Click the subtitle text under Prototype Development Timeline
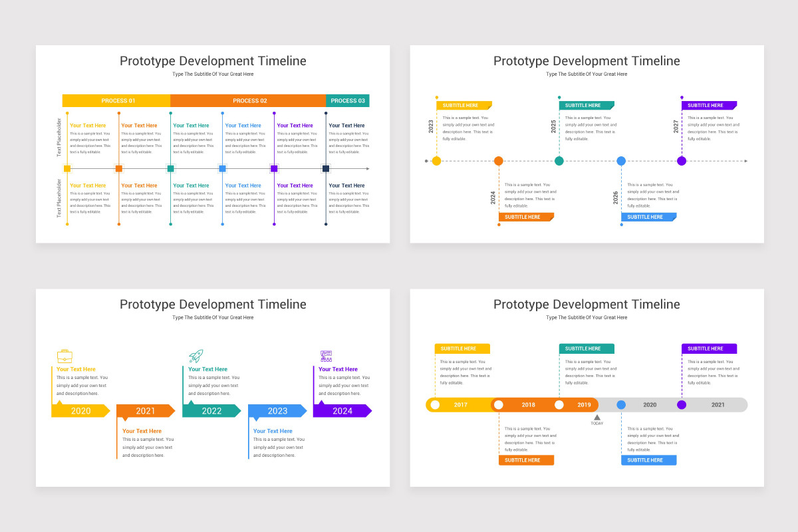The height and width of the screenshot is (532, 798). point(213,74)
